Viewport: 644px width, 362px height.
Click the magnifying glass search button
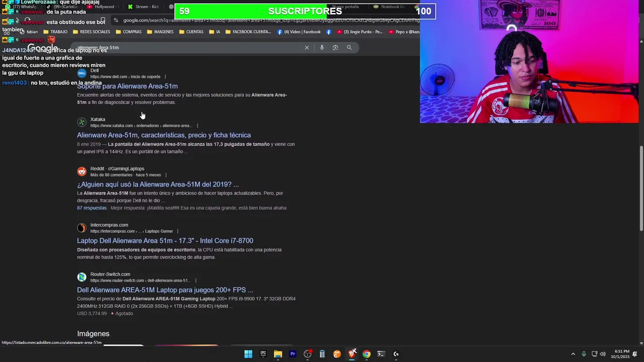click(x=349, y=48)
